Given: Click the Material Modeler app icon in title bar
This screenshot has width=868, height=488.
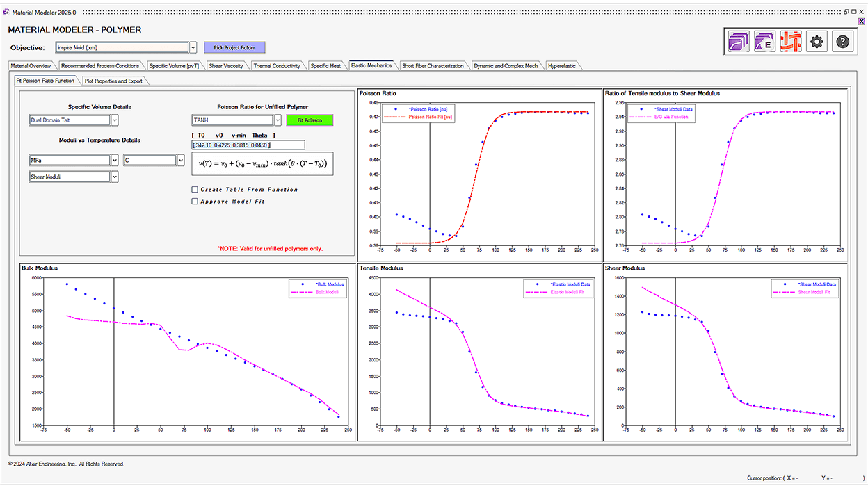Looking at the screenshot, I should [6, 12].
